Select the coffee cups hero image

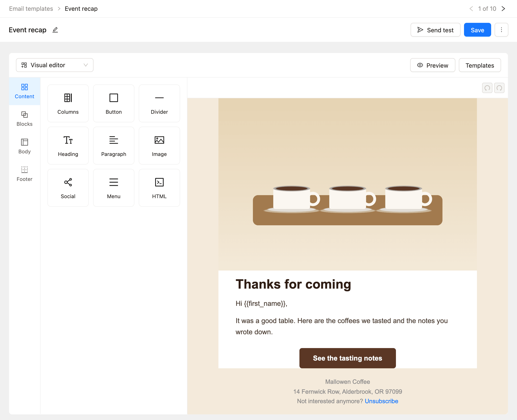[347, 184]
